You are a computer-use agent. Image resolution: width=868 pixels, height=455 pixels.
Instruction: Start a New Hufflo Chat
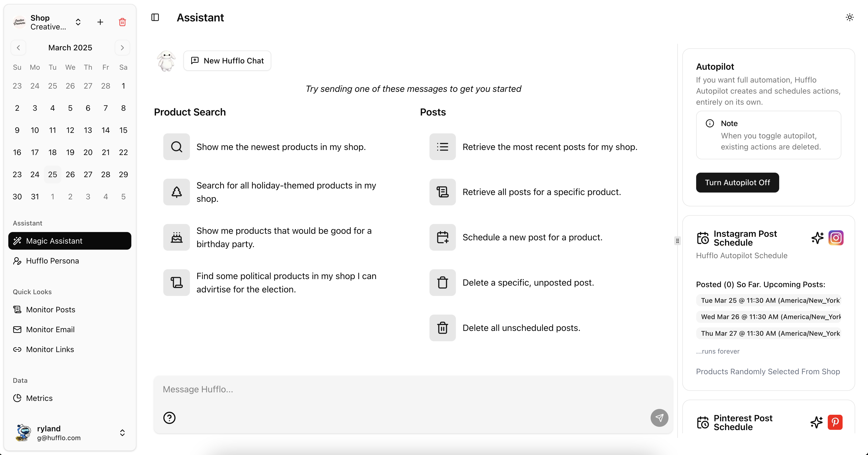227,61
